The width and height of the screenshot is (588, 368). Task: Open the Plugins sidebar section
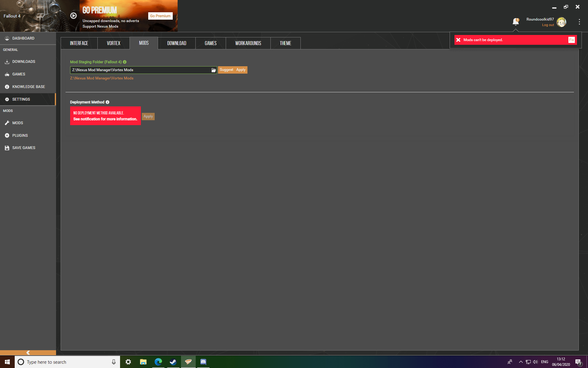(20, 135)
